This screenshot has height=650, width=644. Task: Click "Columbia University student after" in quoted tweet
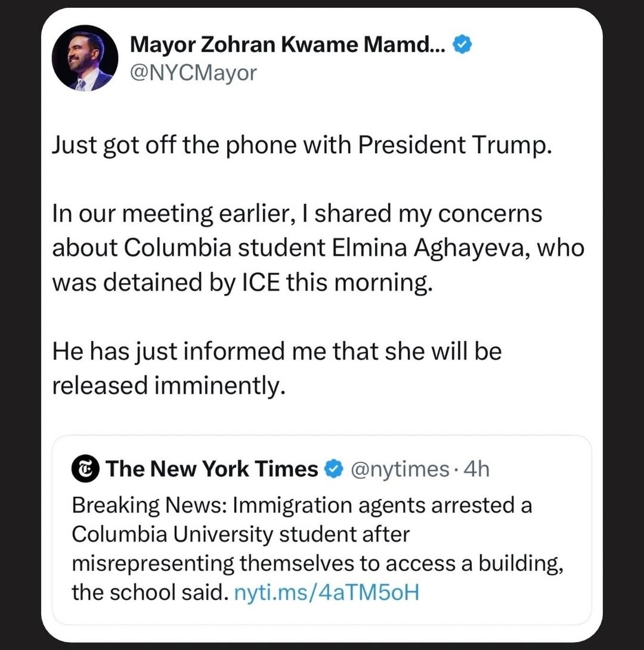point(240,534)
